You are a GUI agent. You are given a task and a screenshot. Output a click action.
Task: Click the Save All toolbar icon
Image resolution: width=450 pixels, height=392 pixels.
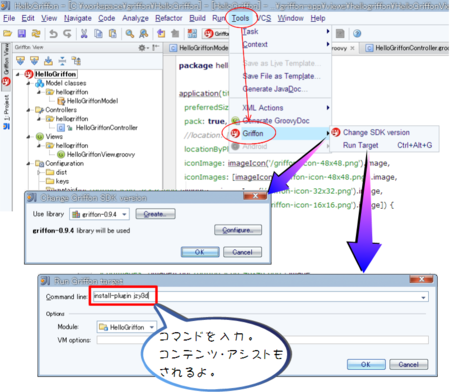click(x=22, y=33)
